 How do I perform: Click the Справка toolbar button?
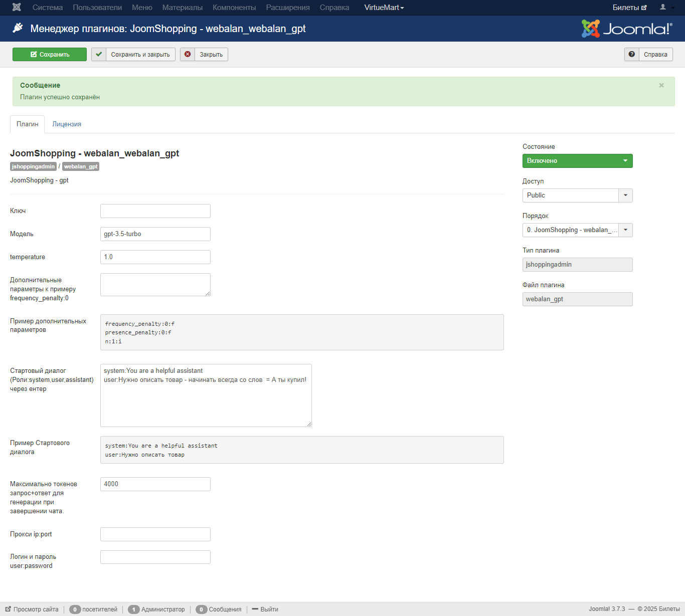coord(648,54)
